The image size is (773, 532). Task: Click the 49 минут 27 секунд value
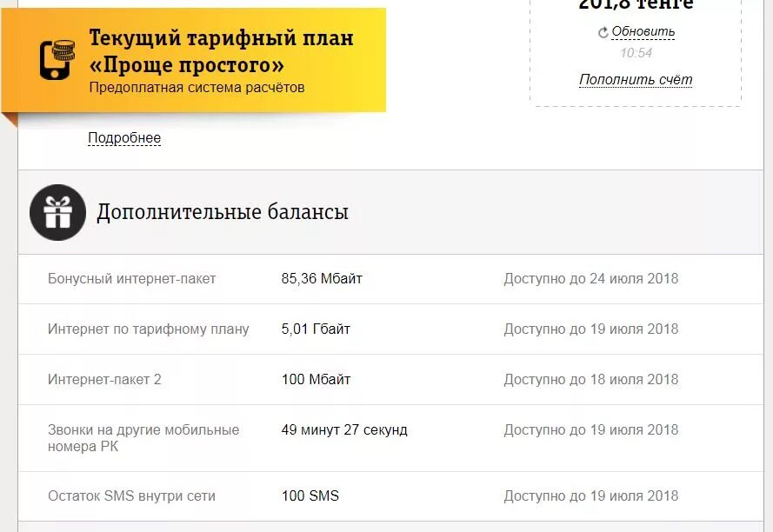[x=344, y=430]
